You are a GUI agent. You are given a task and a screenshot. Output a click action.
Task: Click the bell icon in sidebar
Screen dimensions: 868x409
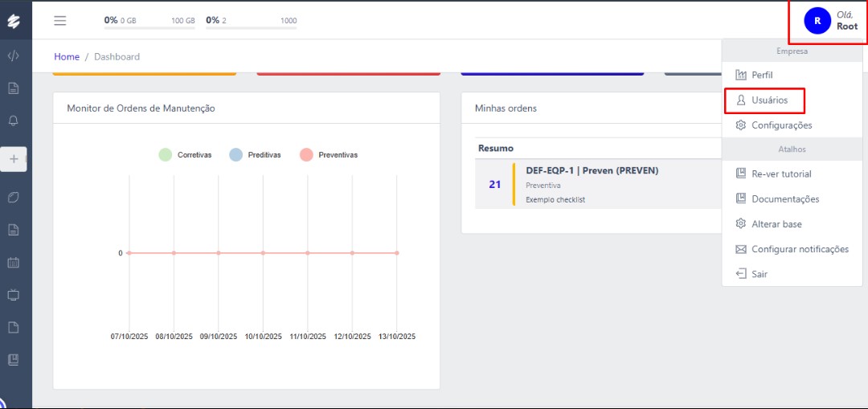pyautogui.click(x=14, y=121)
